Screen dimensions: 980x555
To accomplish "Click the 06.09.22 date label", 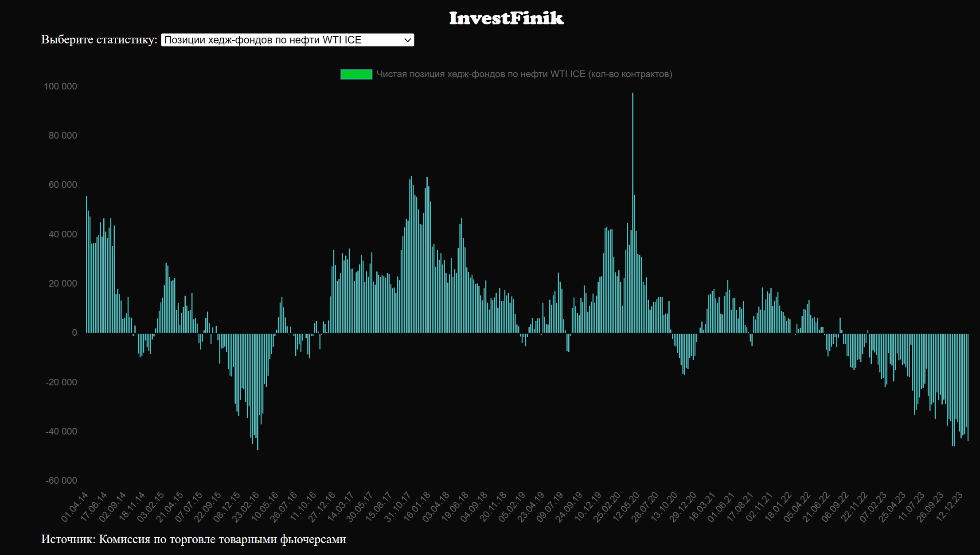I will point(836,506).
